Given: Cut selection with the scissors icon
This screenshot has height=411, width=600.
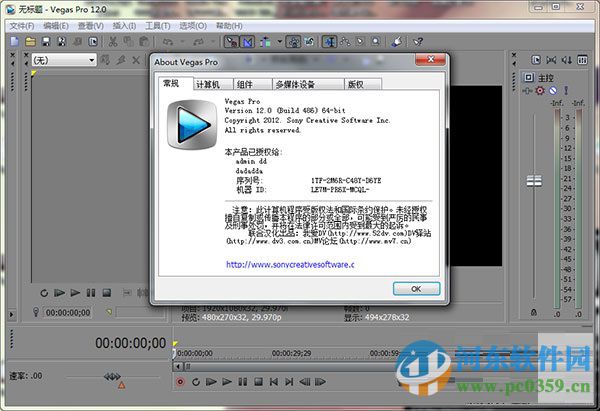Looking at the screenshot, I should point(112,41).
